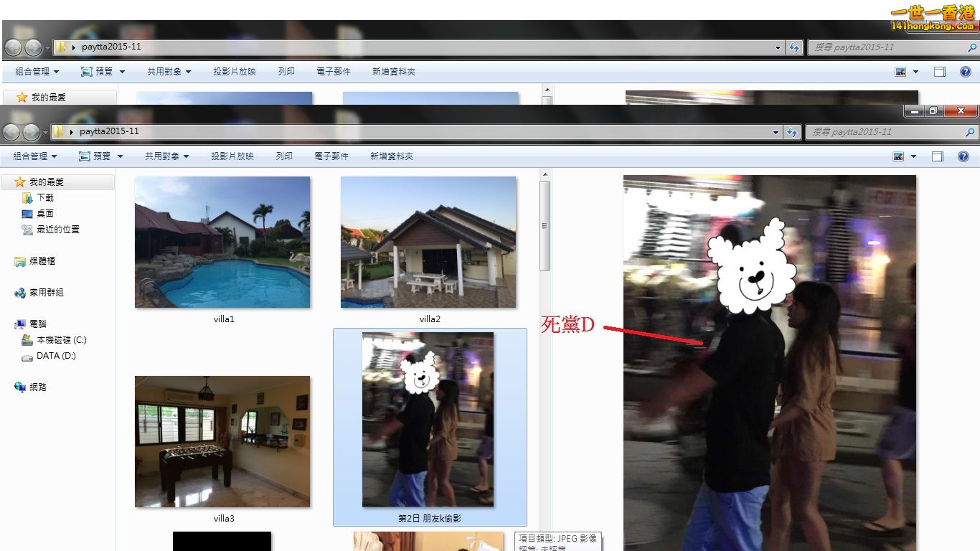Open the 下載 folder in the sidebar
Image resolution: width=980 pixels, height=551 pixels.
tap(44, 198)
